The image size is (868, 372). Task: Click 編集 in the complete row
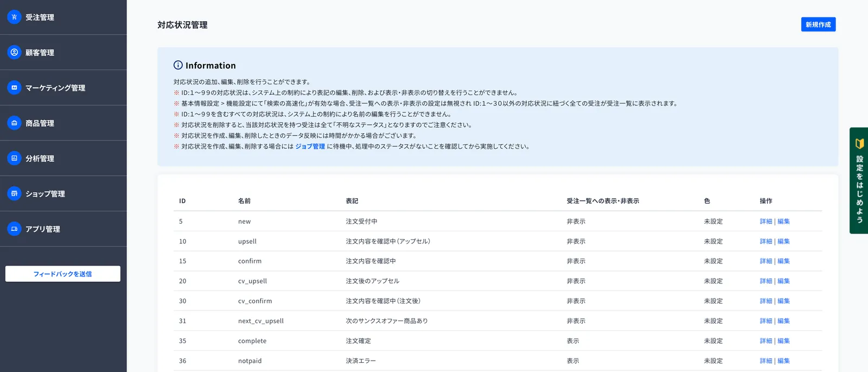click(x=783, y=341)
